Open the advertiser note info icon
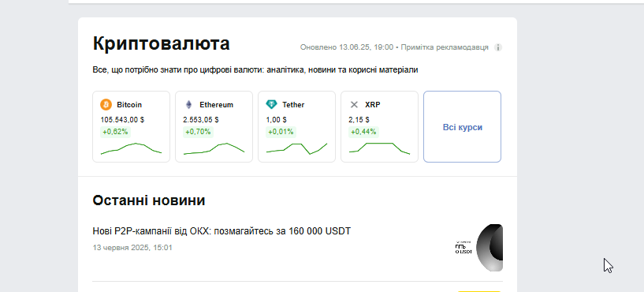The width and height of the screenshot is (644, 292). (498, 47)
